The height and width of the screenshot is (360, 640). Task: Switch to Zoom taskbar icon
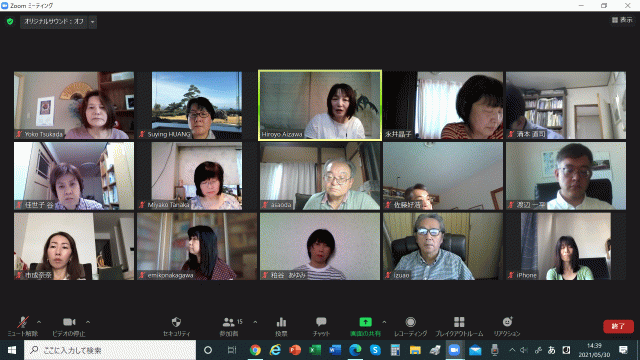tap(455, 350)
